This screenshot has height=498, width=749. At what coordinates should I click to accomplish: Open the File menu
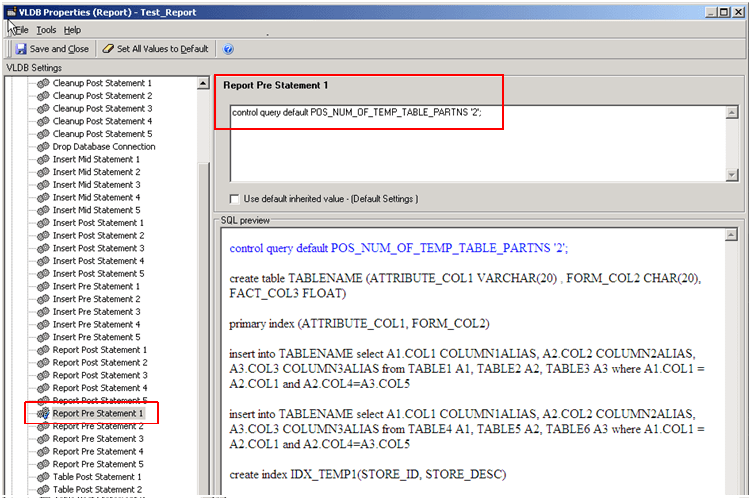pos(21,30)
